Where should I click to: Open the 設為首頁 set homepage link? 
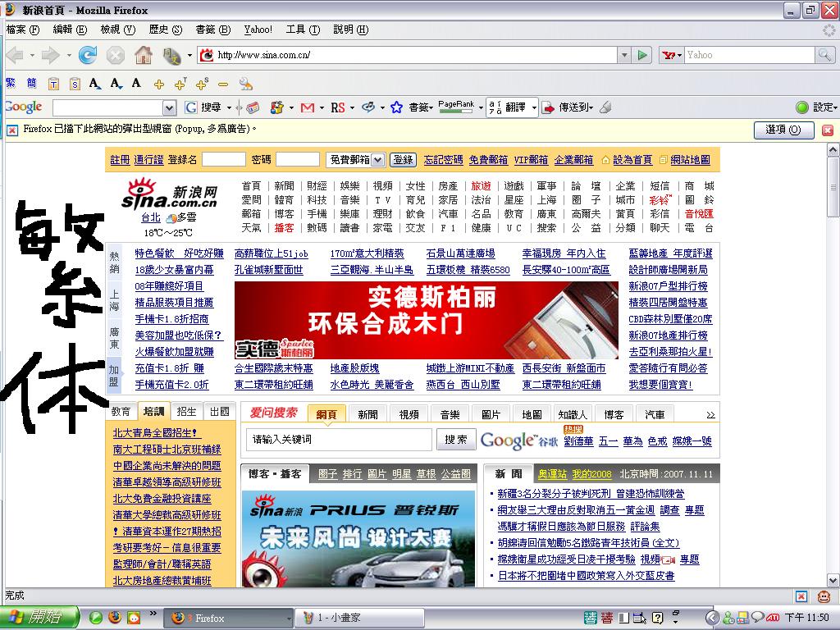(x=632, y=160)
